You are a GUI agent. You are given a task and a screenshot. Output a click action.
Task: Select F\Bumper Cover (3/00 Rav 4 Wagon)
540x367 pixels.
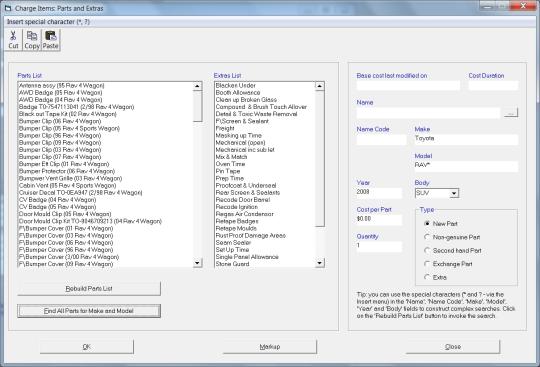click(69, 257)
